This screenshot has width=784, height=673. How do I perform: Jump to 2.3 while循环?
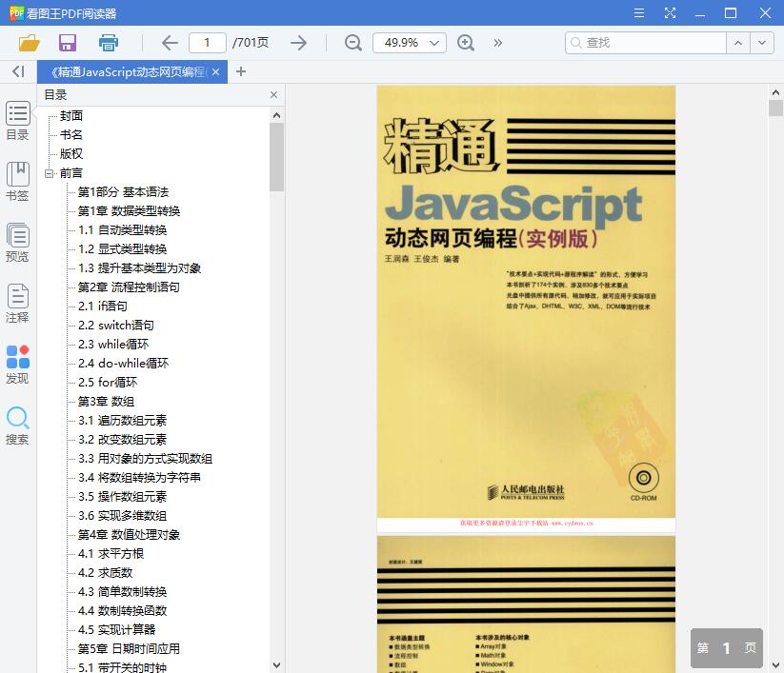coord(113,345)
